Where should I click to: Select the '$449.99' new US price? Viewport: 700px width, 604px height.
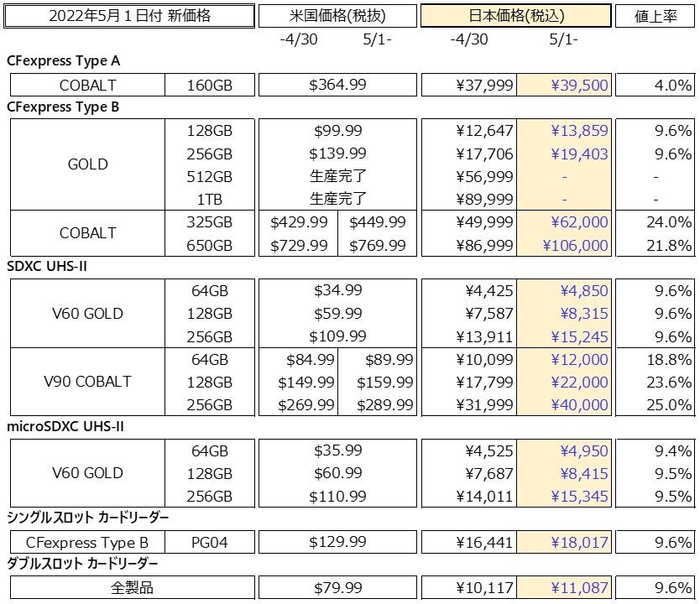(377, 222)
